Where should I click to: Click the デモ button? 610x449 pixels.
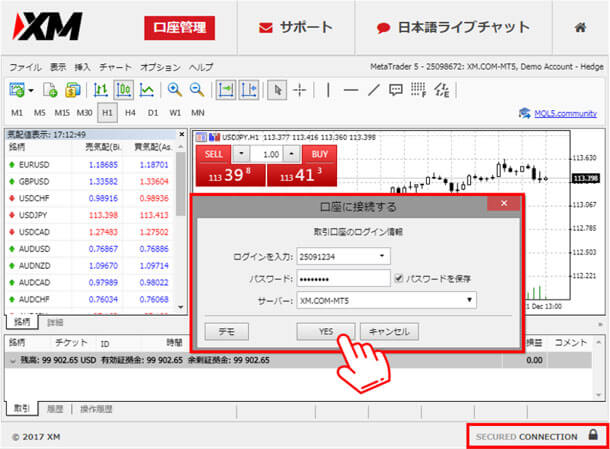click(226, 331)
